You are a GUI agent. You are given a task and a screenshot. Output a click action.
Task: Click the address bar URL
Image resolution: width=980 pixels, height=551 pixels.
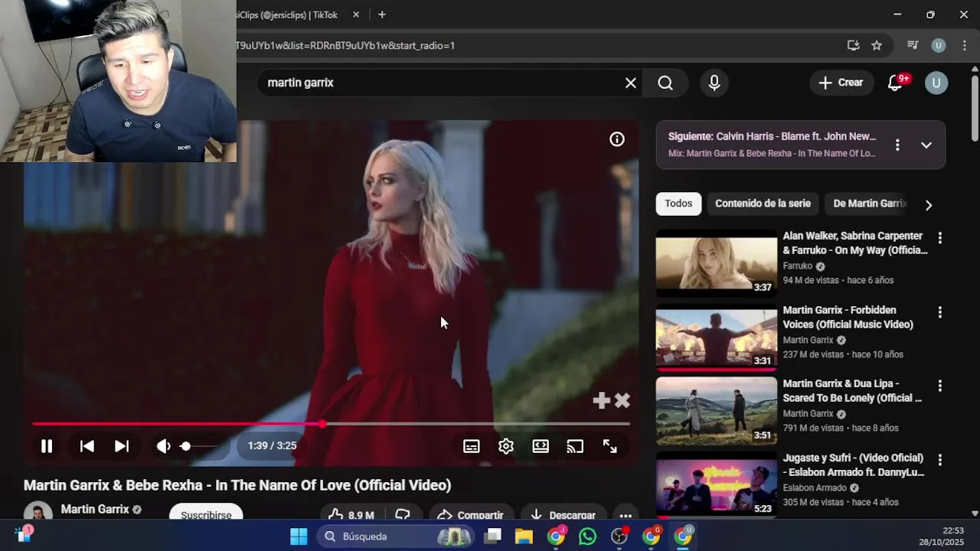click(x=345, y=45)
